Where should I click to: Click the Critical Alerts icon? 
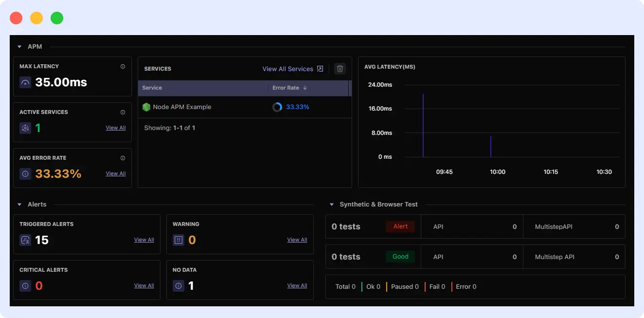click(25, 286)
